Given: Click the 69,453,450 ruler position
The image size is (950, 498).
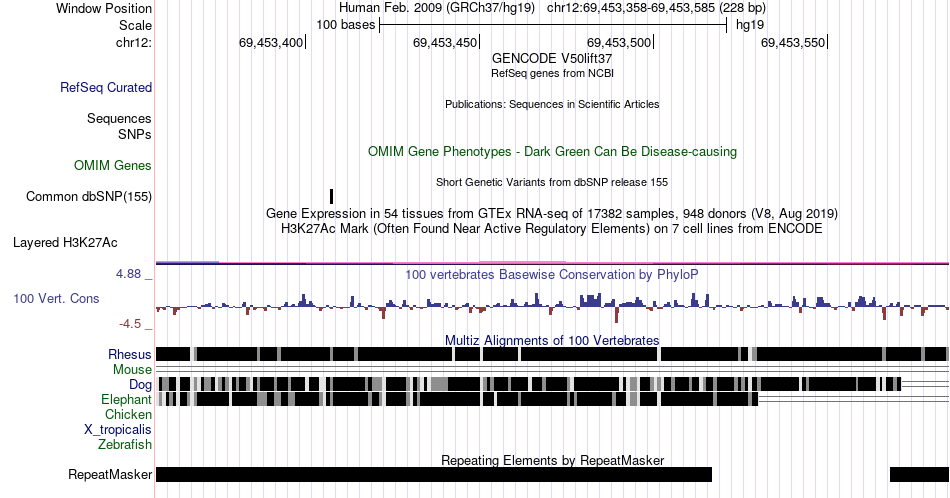Looking at the screenshot, I should [445, 42].
